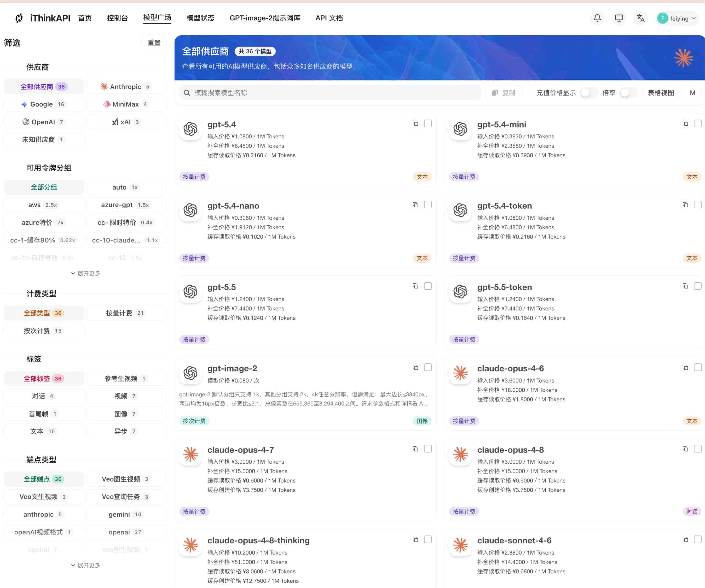The height and width of the screenshot is (588, 705).
Task: Expand more token groups with 展开更多
Action: point(86,273)
